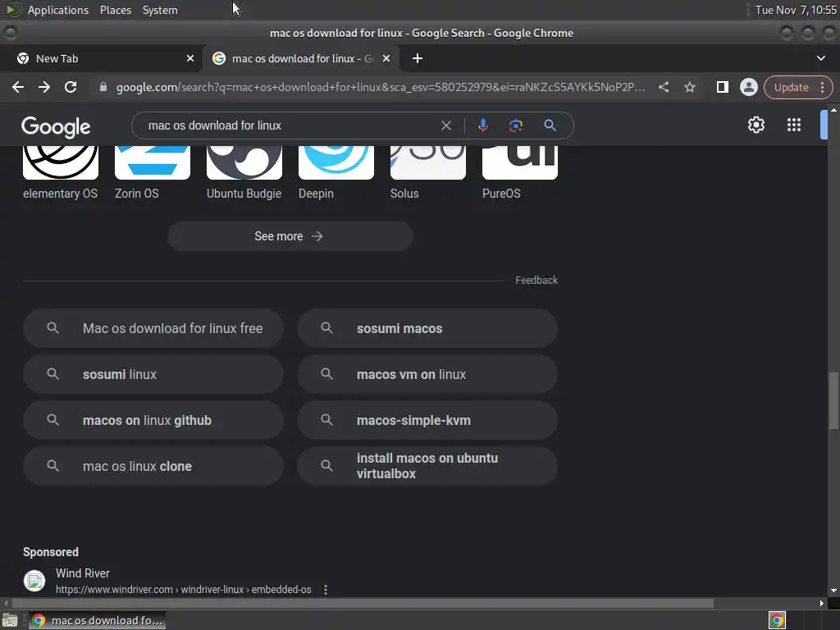Select the sosumi linux suggestion
Screen dimensions: 840x630
click(153, 374)
